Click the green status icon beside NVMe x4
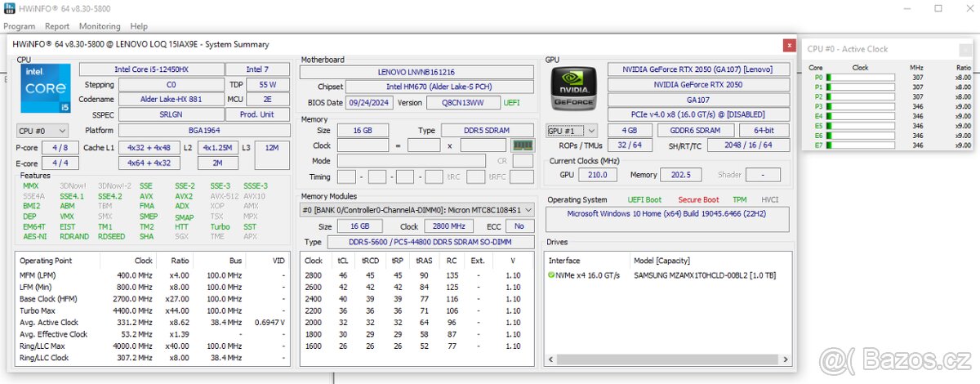 point(552,275)
